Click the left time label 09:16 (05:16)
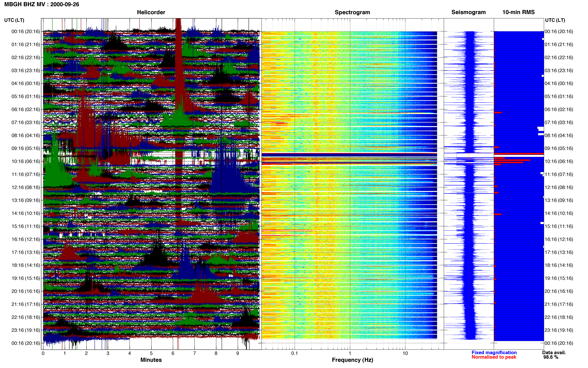 coord(26,148)
